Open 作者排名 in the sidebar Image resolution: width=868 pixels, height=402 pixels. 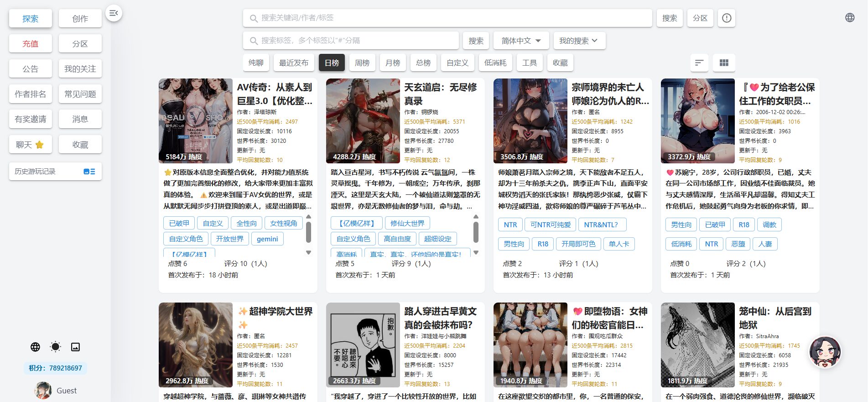[31, 94]
